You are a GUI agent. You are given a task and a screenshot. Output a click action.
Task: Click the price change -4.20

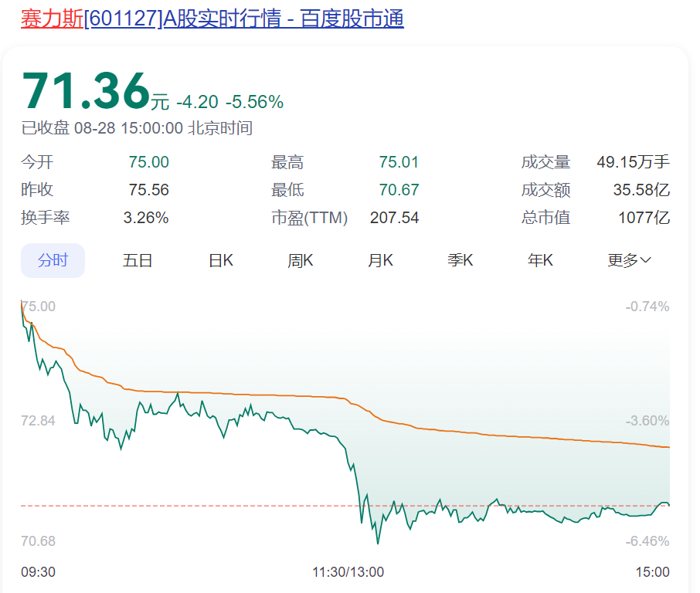click(197, 102)
